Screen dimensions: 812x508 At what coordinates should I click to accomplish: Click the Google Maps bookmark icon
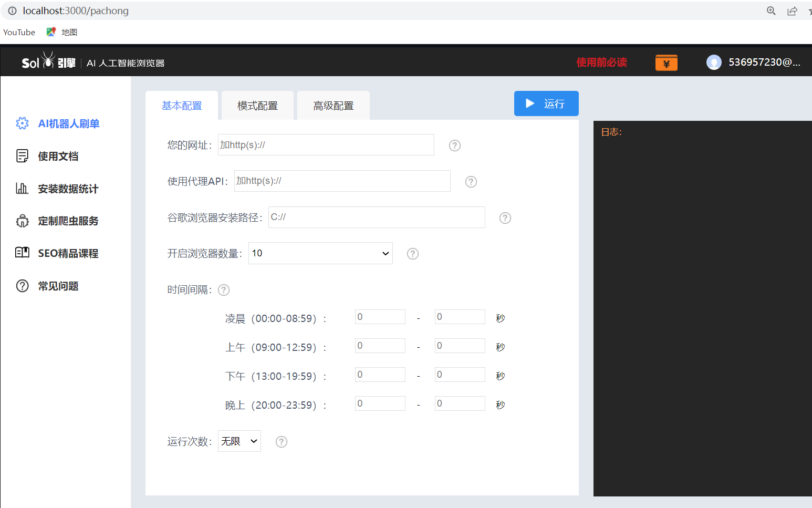click(51, 32)
